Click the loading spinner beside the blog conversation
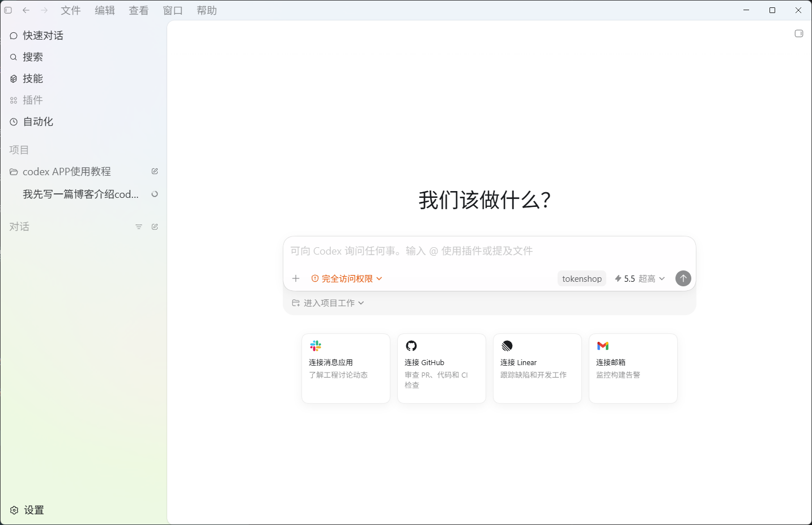The width and height of the screenshot is (812, 525). coord(155,194)
